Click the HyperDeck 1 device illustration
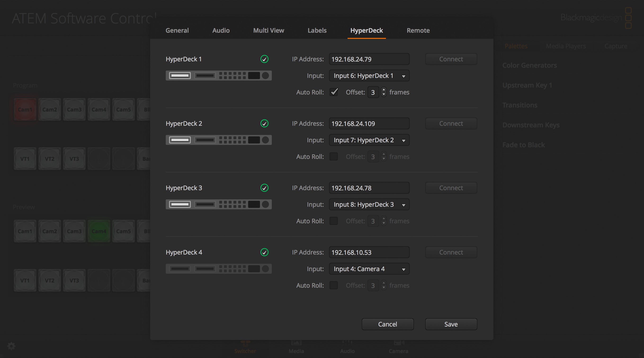 tap(219, 76)
